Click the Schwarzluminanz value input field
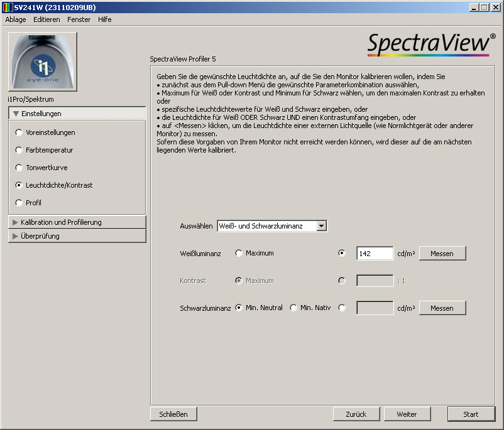Screen dimensions: 504x430 pos(375,308)
